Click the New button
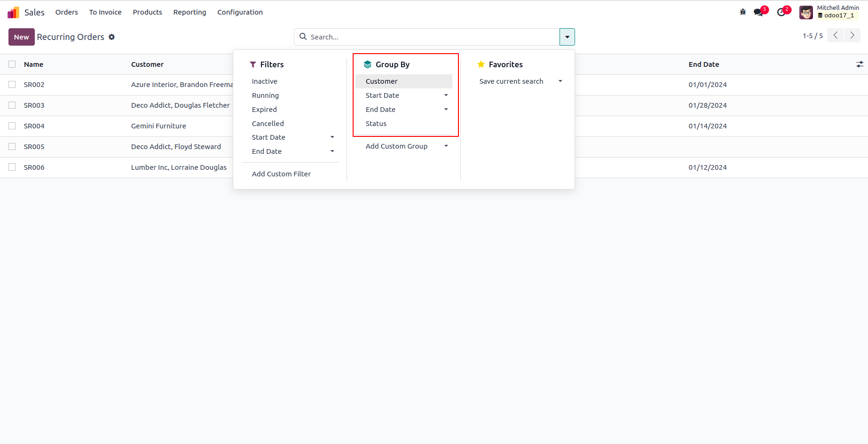The width and height of the screenshot is (868, 444). pos(22,37)
